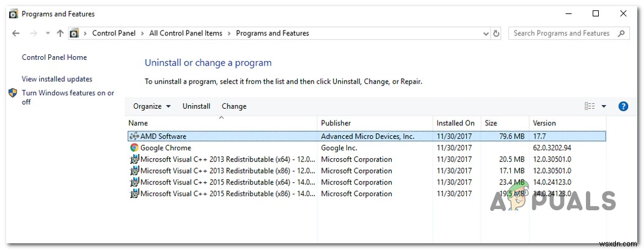Click the search magnifier icon
Screen dimensions: 644x250
621,34
